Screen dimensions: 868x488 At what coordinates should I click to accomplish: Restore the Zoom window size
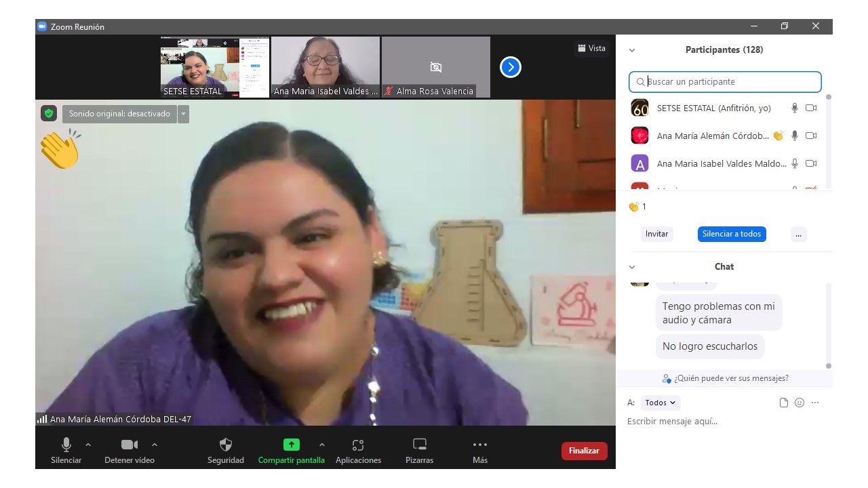(785, 26)
